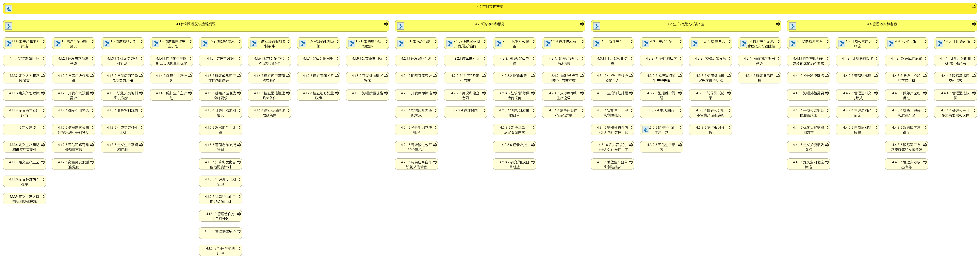Click sub-diagram icon on 4.2.4 管理供应商 node
This screenshot has width=980, height=259.
coord(548,43)
